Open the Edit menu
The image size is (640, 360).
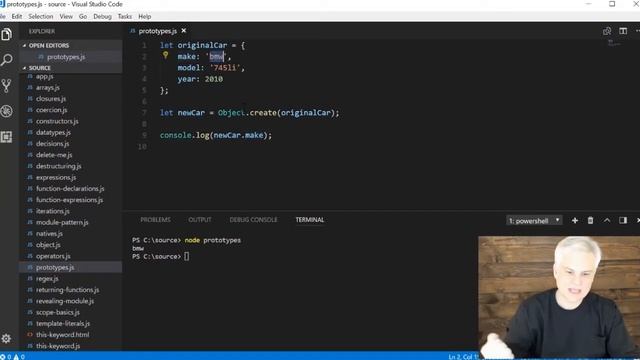coord(17,16)
